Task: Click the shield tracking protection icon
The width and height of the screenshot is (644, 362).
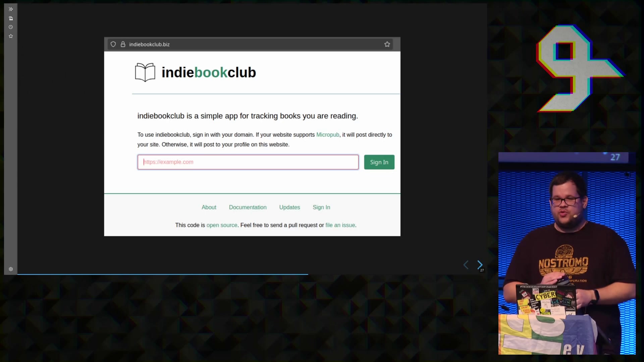Action: 113,44
